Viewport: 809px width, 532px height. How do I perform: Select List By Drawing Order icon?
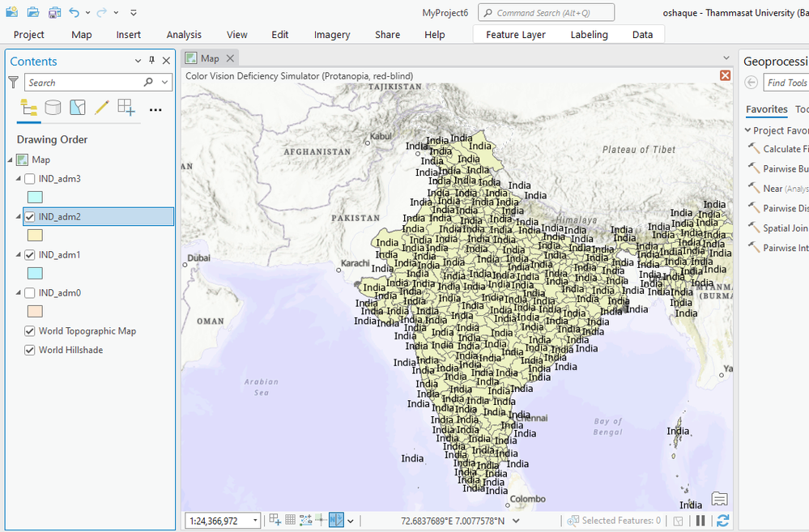[x=28, y=108]
